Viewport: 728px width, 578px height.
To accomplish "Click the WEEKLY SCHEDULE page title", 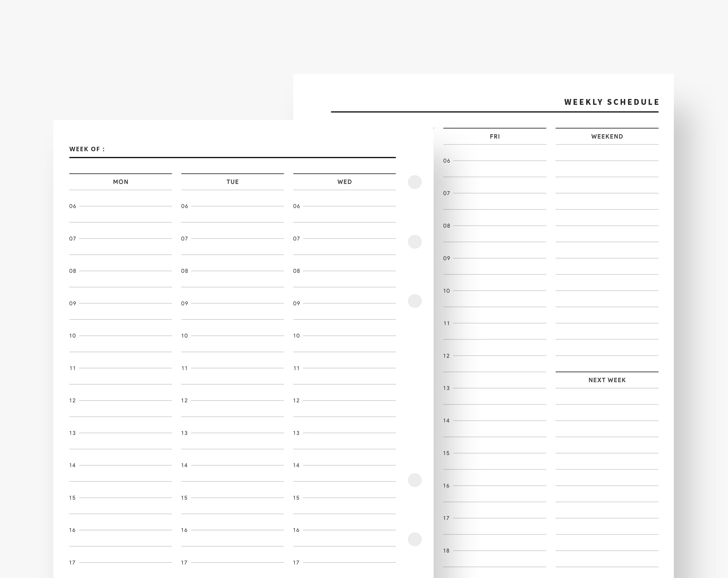I will coord(611,102).
